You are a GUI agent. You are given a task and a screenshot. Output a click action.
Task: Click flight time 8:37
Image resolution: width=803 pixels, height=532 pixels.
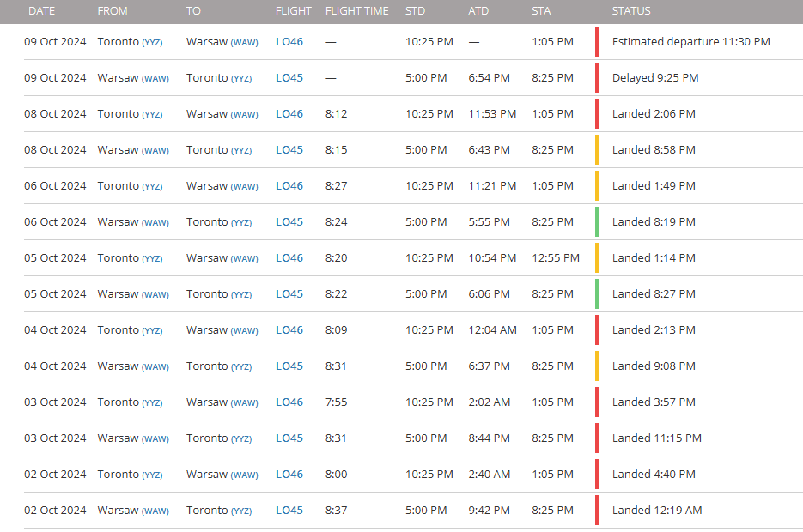point(336,511)
